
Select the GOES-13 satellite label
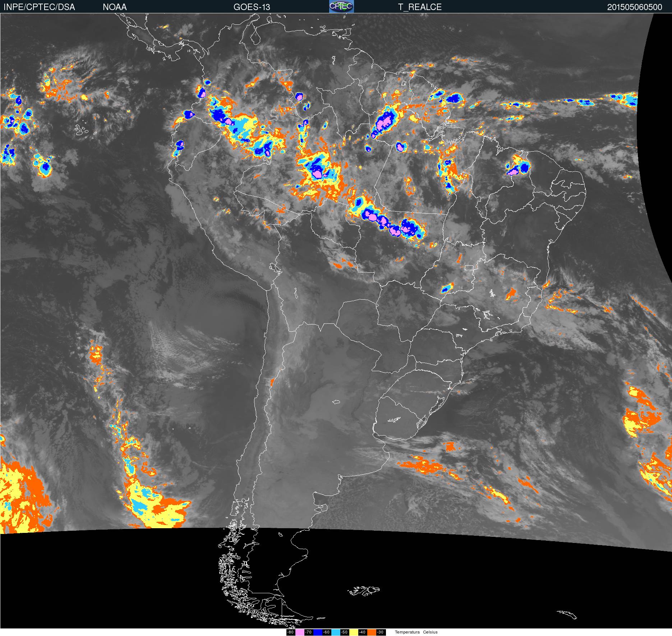pyautogui.click(x=252, y=7)
